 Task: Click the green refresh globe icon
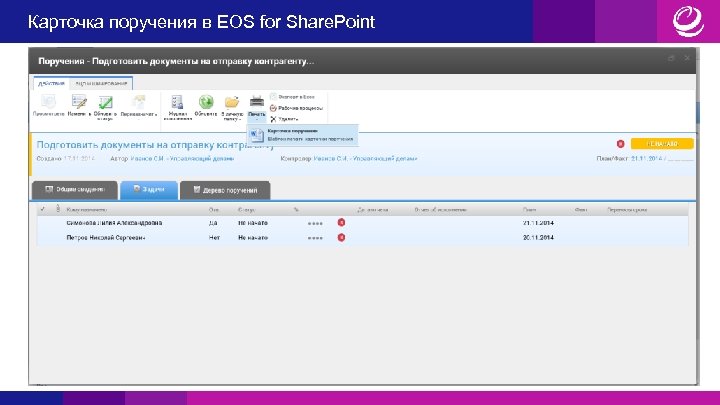click(206, 101)
